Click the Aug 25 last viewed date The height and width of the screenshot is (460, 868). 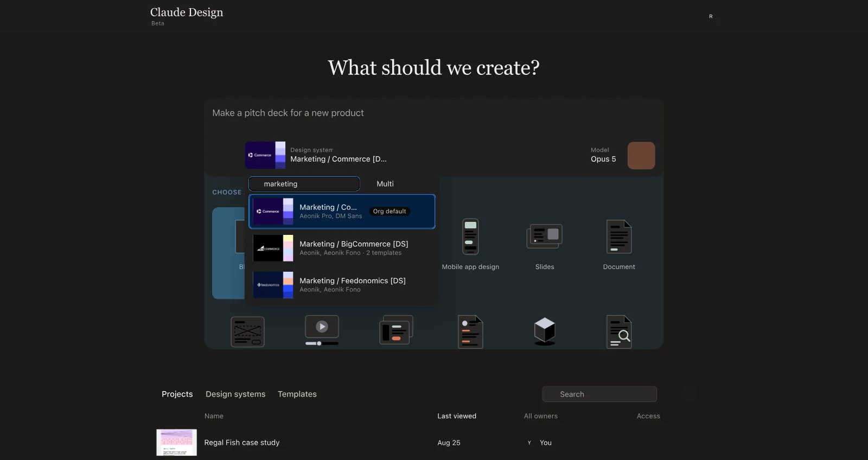[x=449, y=443]
